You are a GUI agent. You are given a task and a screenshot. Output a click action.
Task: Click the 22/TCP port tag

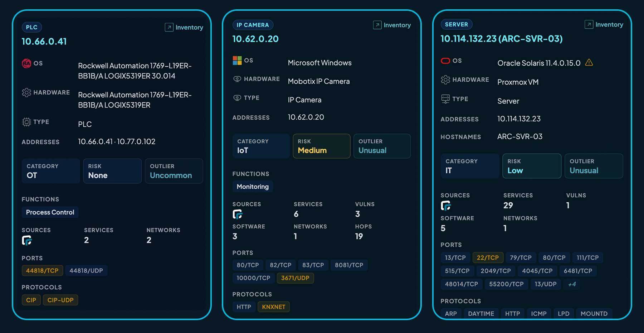[488, 257]
